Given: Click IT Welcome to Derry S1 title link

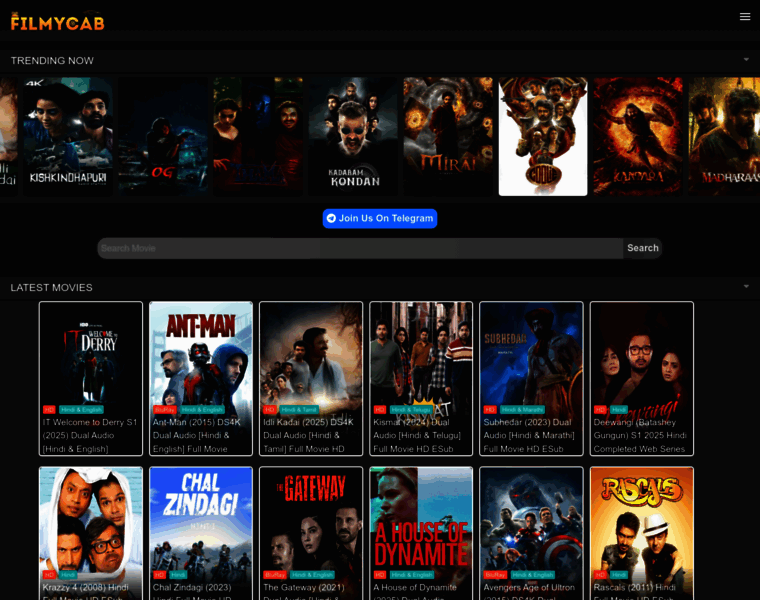Looking at the screenshot, I should coord(90,435).
